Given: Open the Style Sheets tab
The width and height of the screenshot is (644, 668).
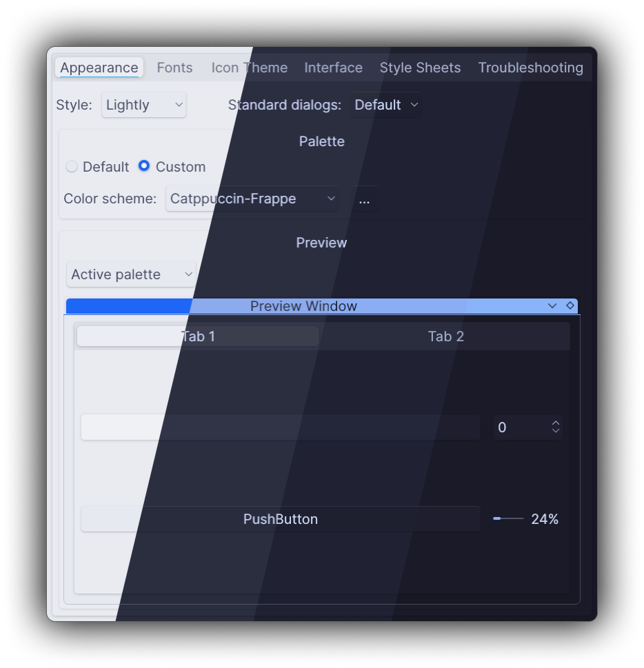Looking at the screenshot, I should click(x=420, y=68).
